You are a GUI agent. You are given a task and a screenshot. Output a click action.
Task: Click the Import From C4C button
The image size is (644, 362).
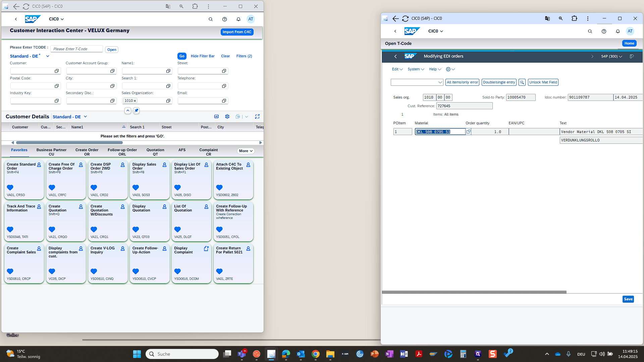point(237,32)
